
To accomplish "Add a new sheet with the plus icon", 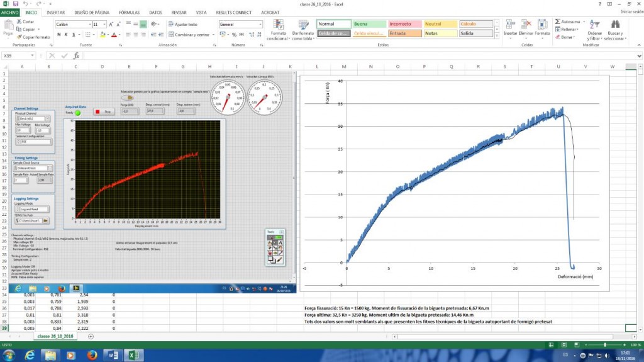I will [x=91, y=336].
